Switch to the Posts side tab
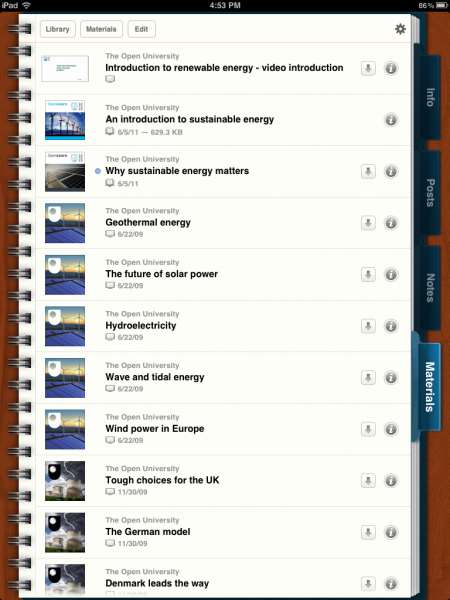 click(430, 193)
